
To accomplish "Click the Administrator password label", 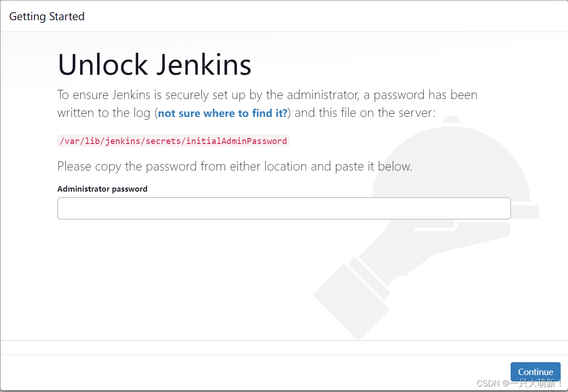I will [x=102, y=188].
